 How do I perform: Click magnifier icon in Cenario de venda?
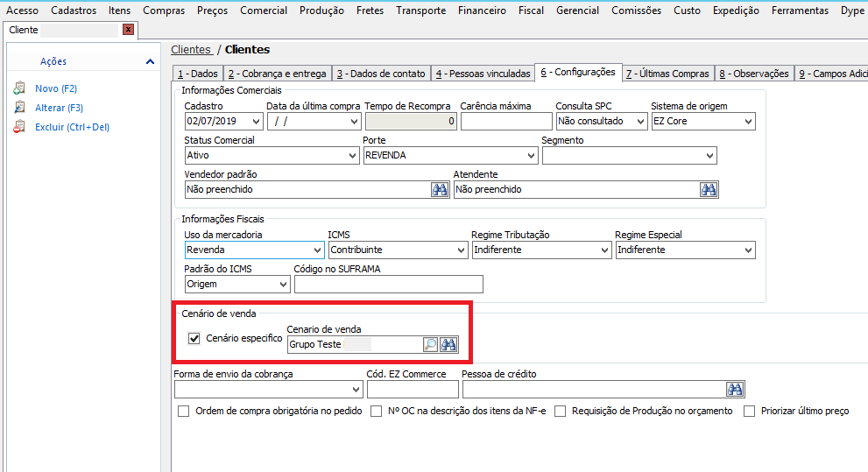coord(430,345)
